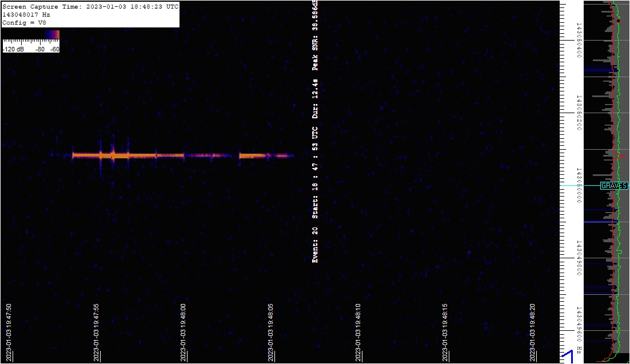This screenshot has width=630, height=364.
Task: Click the GRAVES transmitter frequency label
Action: click(x=614, y=186)
